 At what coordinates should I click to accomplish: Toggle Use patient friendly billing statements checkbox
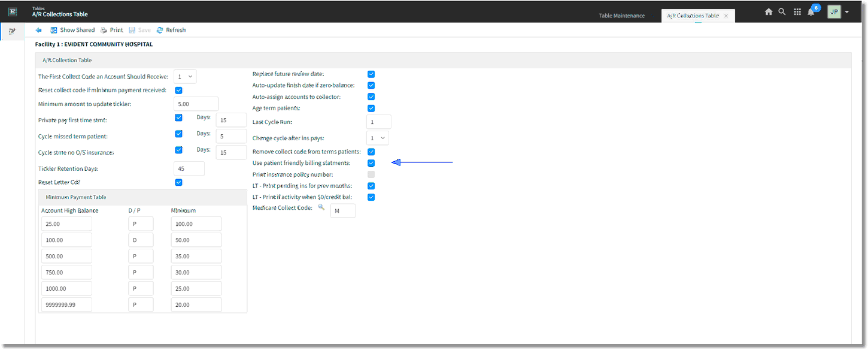[x=371, y=163]
